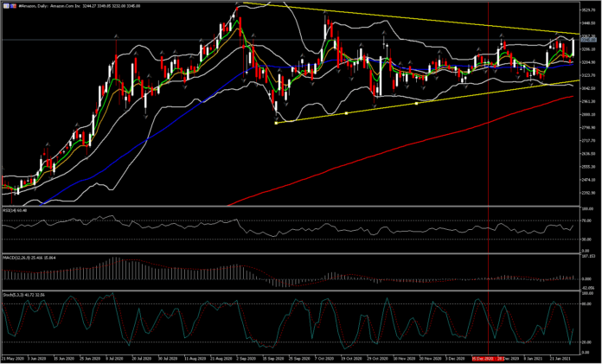Click the '21 Jan 2021' date on time axis

560,357
